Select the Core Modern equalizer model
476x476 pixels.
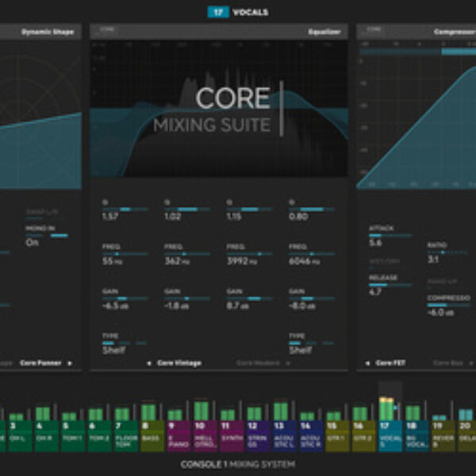click(x=258, y=363)
